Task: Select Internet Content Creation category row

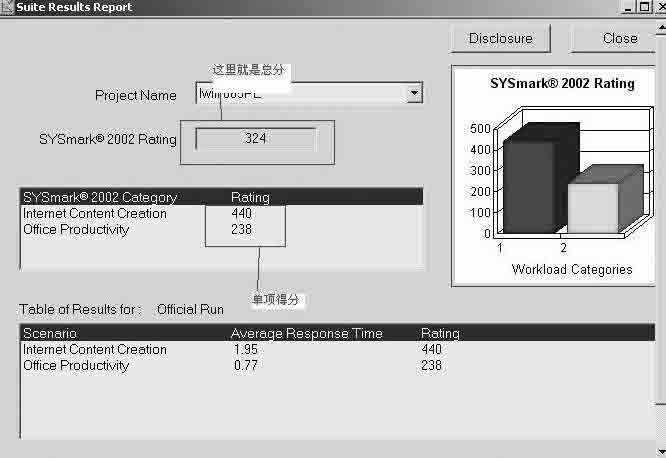Action: (x=95, y=213)
